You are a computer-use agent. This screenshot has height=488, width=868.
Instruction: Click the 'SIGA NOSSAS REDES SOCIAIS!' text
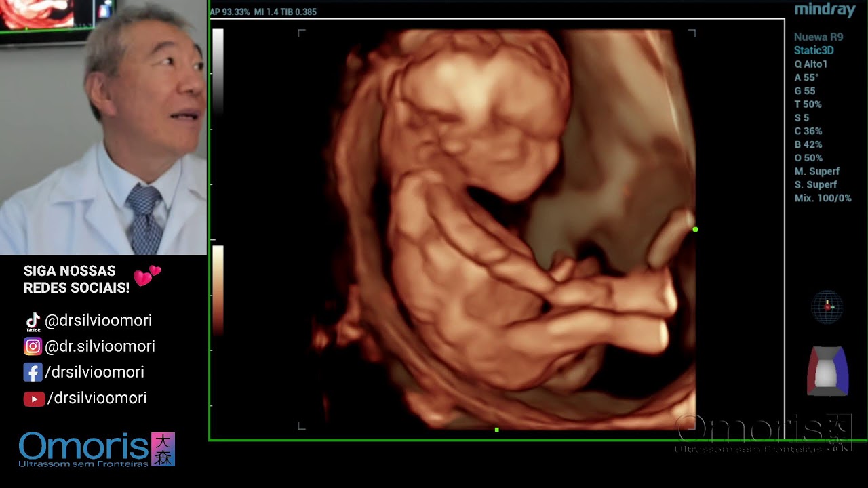77,279
